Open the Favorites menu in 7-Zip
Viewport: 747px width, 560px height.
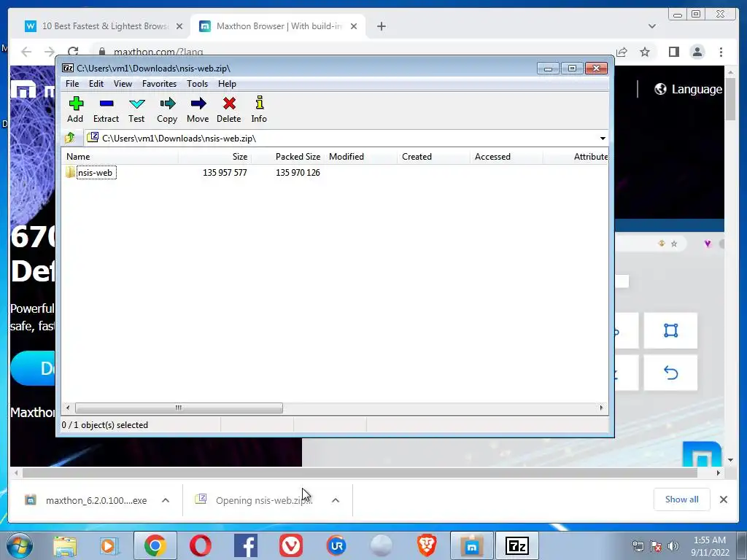[159, 84]
